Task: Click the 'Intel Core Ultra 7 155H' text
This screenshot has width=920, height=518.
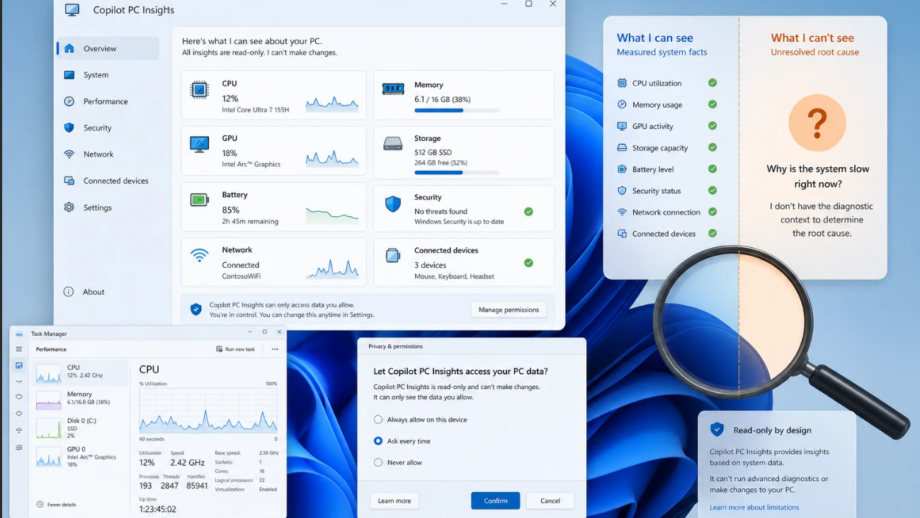Action: coord(255,110)
